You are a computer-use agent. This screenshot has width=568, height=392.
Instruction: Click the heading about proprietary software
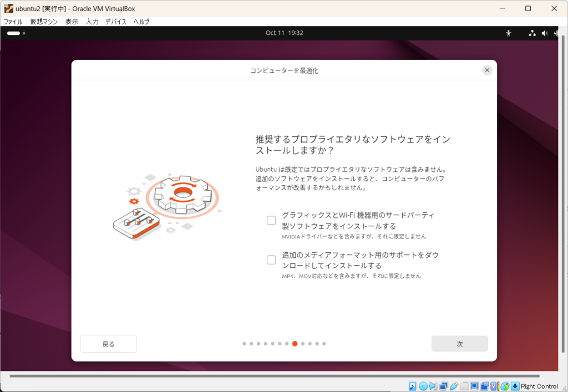[353, 145]
